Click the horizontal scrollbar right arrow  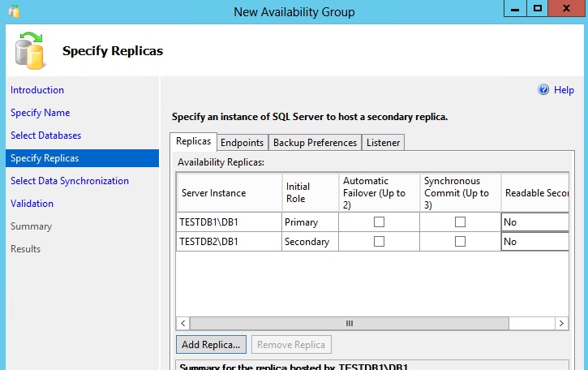click(561, 323)
